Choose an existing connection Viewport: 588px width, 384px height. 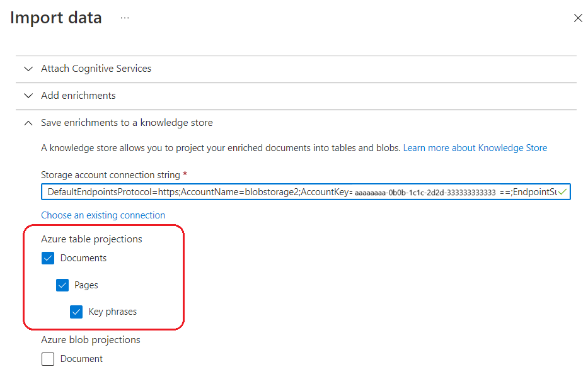[x=103, y=215]
